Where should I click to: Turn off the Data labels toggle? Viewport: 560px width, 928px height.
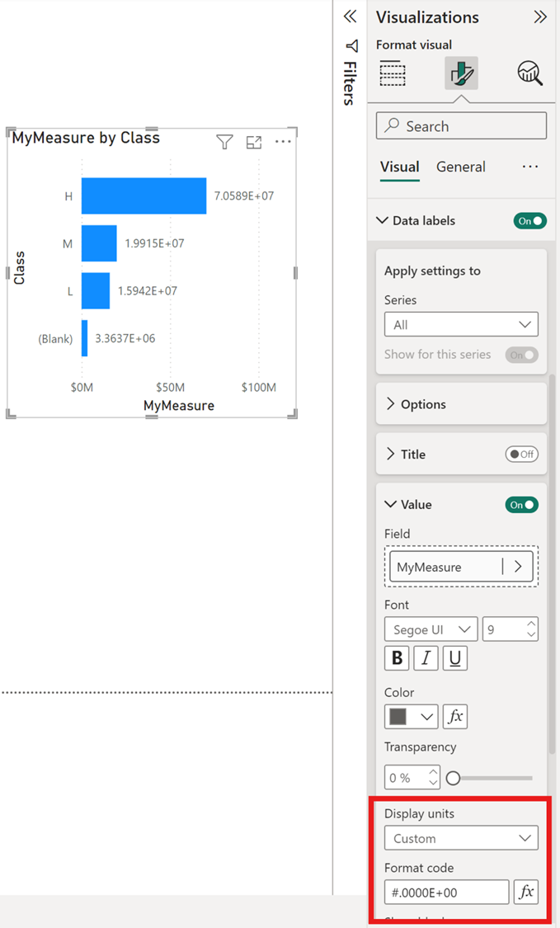click(529, 221)
